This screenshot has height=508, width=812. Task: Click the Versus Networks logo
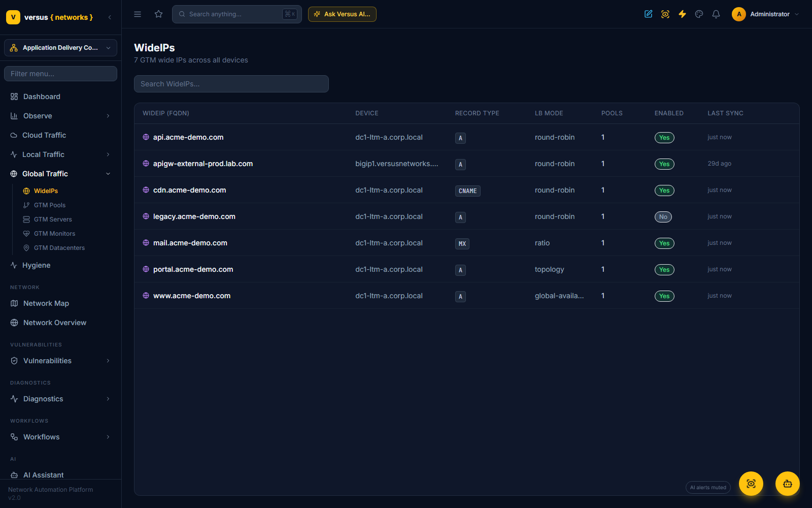pyautogui.click(x=50, y=17)
